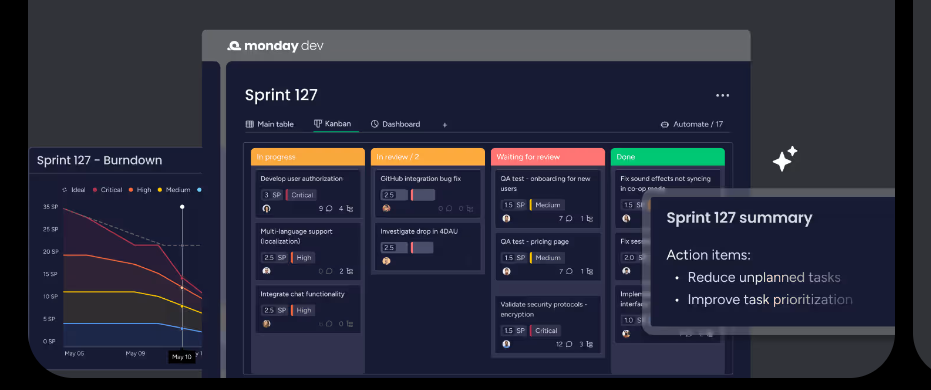Click High priority label on Integrate chat functionality

pos(303,310)
